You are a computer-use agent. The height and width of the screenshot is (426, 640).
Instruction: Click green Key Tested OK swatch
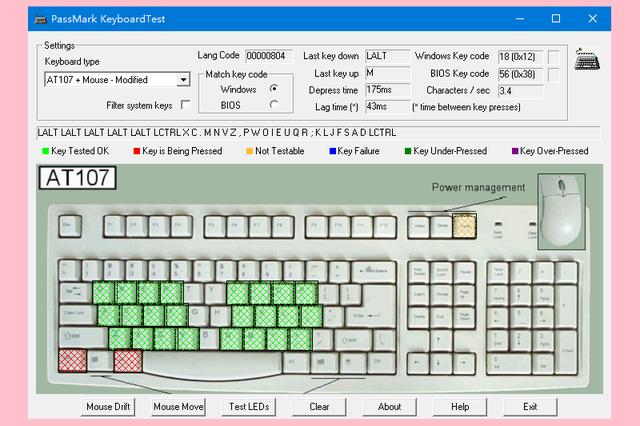(x=45, y=151)
